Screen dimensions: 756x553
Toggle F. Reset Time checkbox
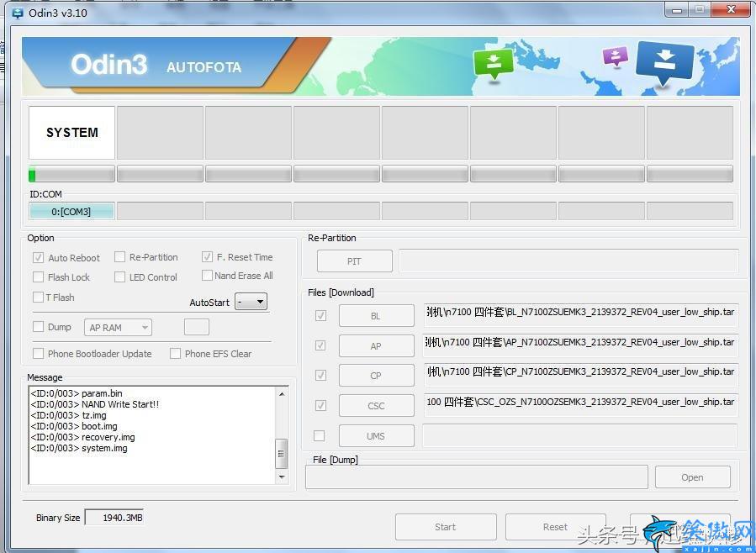click(x=208, y=257)
